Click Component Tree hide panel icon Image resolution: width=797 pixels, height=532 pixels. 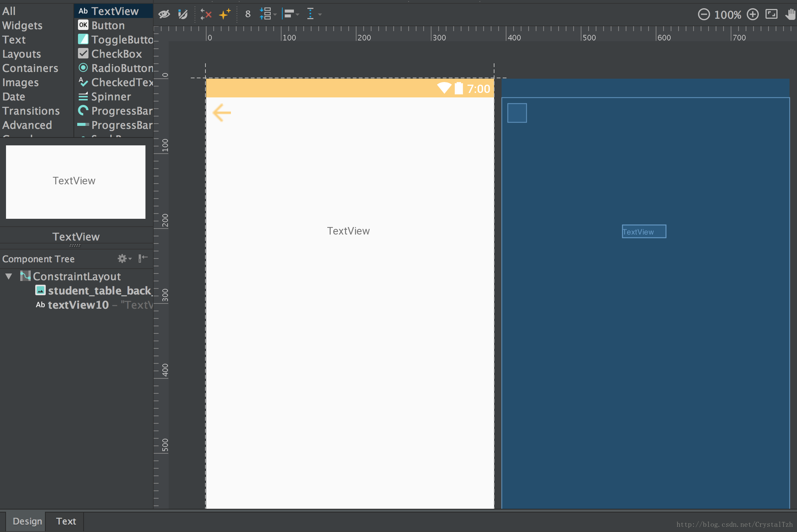pyautogui.click(x=143, y=258)
